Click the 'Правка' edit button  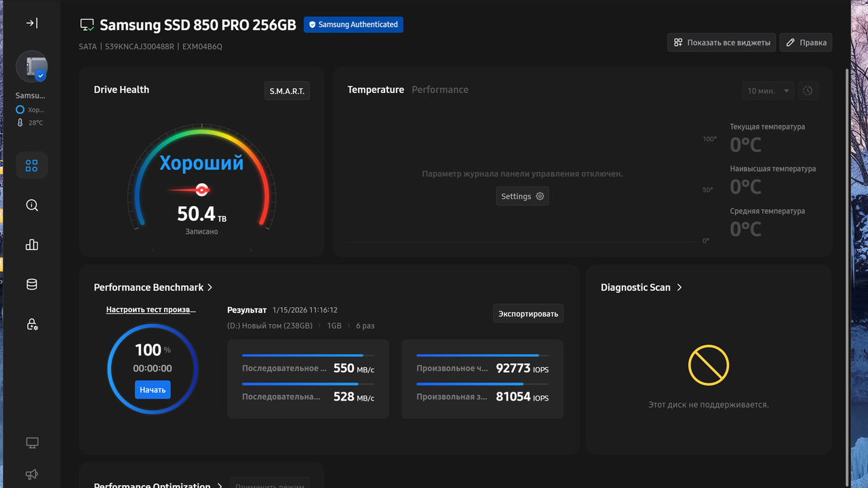coord(806,43)
